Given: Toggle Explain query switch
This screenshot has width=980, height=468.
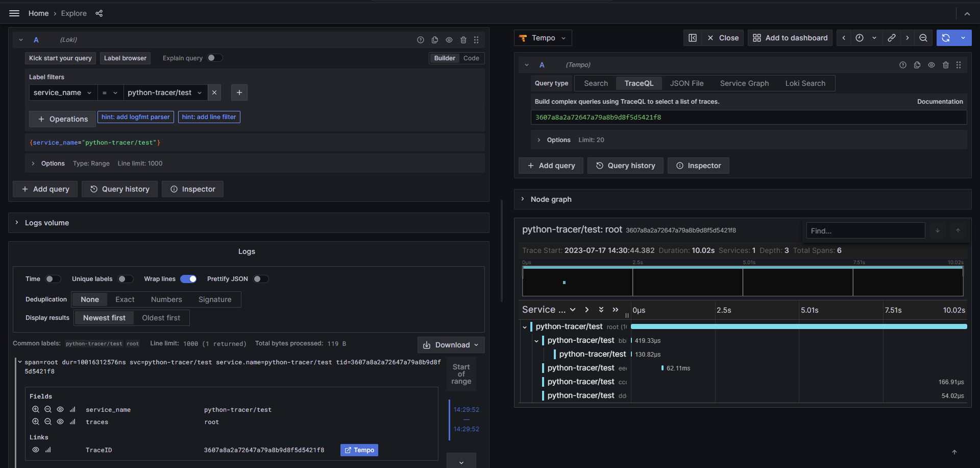Looking at the screenshot, I should pyautogui.click(x=215, y=58).
